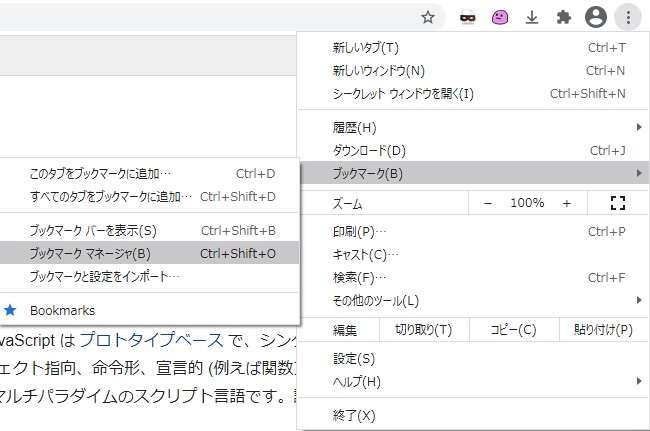Toggle ブックマーク バーを表示(S)
The height and width of the screenshot is (431, 650).
(149, 230)
